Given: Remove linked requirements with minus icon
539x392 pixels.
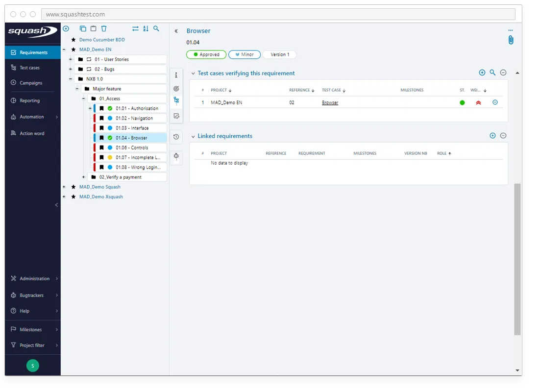Looking at the screenshot, I should click(x=503, y=135).
